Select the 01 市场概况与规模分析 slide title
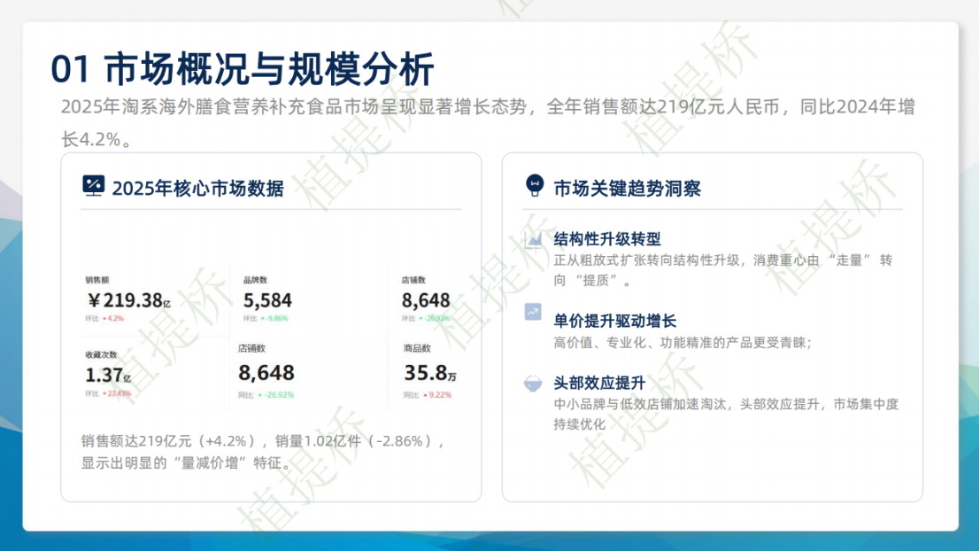 pos(243,69)
